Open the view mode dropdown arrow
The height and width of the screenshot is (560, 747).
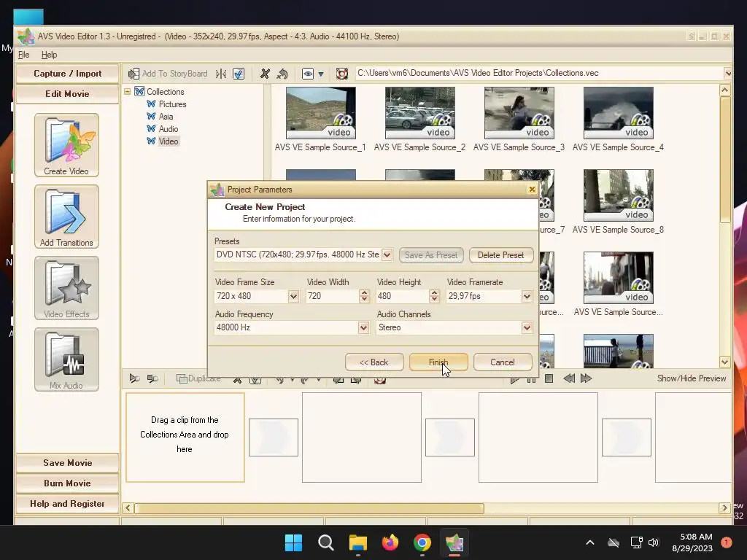tap(321, 74)
